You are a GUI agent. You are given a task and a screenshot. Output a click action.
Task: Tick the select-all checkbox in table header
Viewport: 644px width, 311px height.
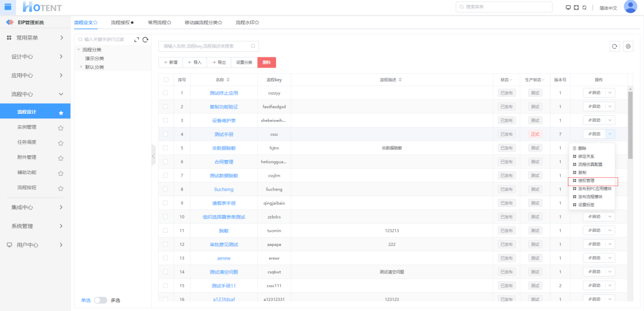[165, 80]
